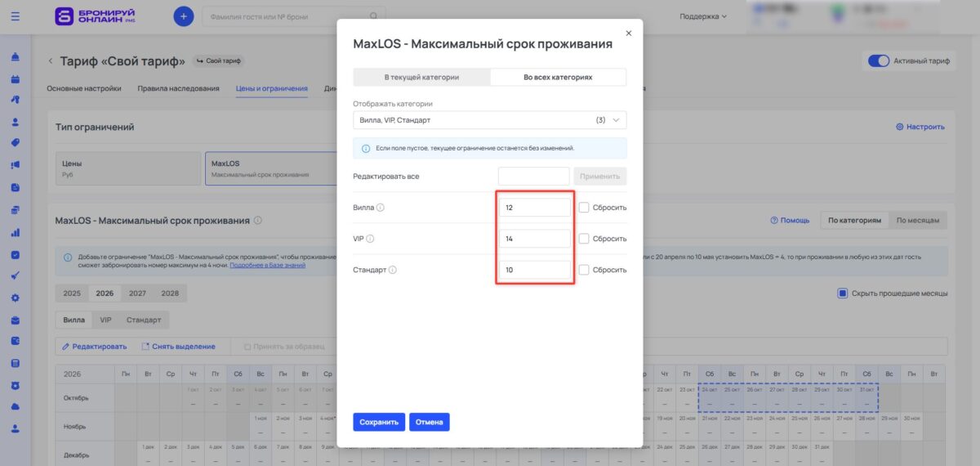980x466 pixels.
Task: Open the gear settings sidebar icon
Action: coord(16,298)
